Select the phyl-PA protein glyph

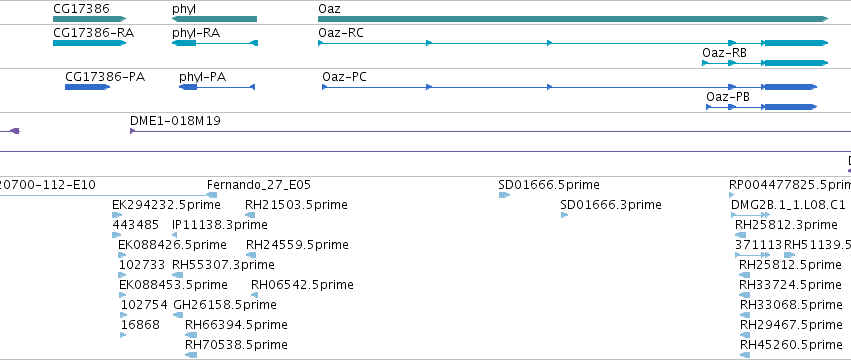point(217,87)
